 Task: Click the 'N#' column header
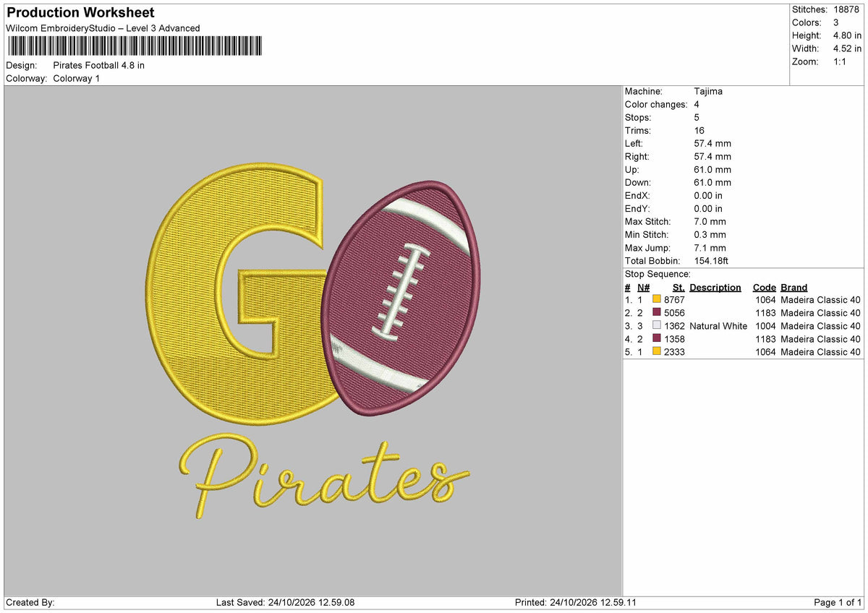644,287
